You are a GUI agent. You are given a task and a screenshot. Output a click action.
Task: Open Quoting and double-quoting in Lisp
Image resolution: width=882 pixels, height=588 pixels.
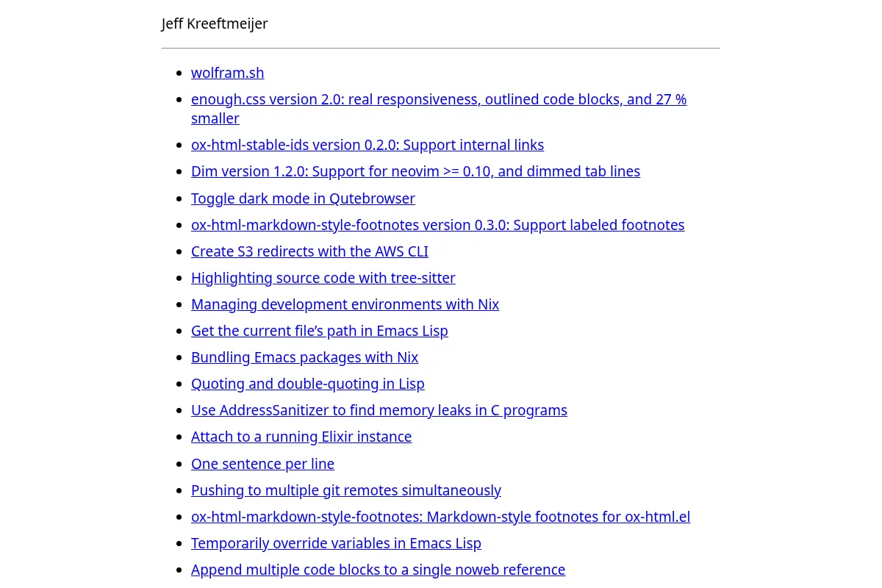(x=307, y=384)
